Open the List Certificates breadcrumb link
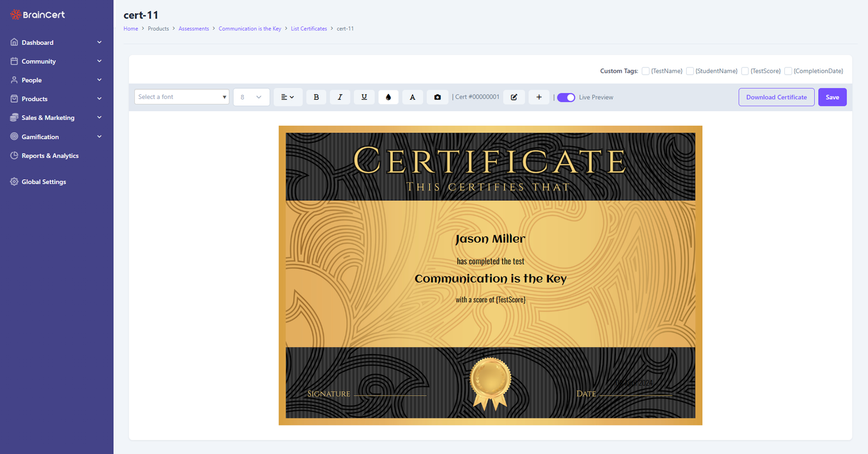868x454 pixels. point(309,28)
